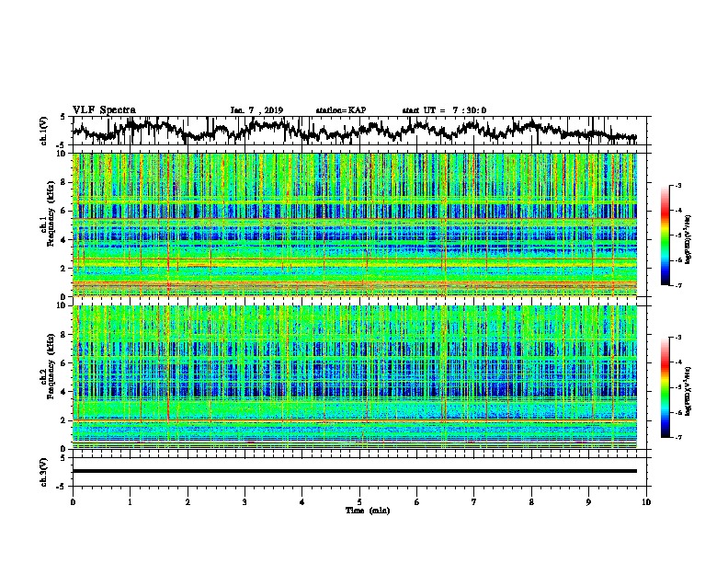Click the 'VLF Spectra' plot title
The width and height of the screenshot is (728, 563).
104,110
